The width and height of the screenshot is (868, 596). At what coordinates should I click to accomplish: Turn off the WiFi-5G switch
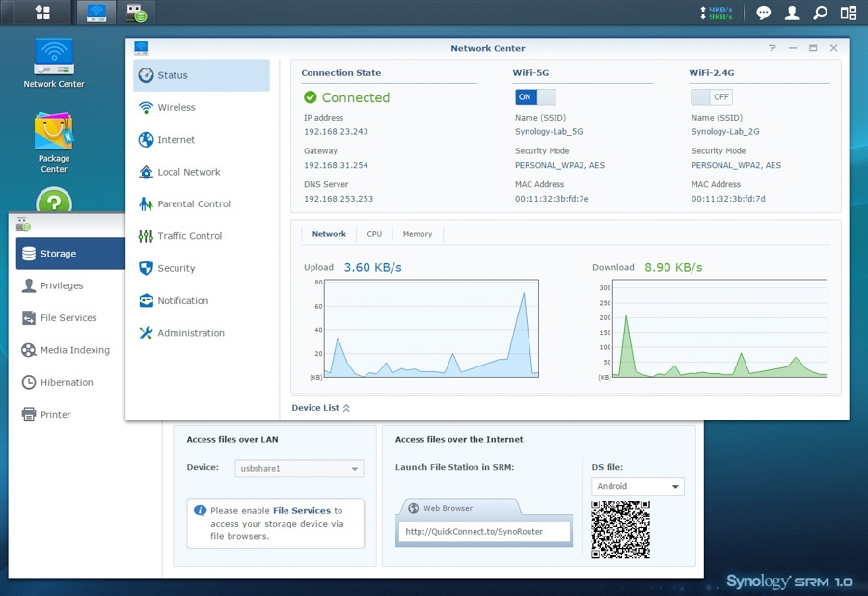[x=535, y=96]
